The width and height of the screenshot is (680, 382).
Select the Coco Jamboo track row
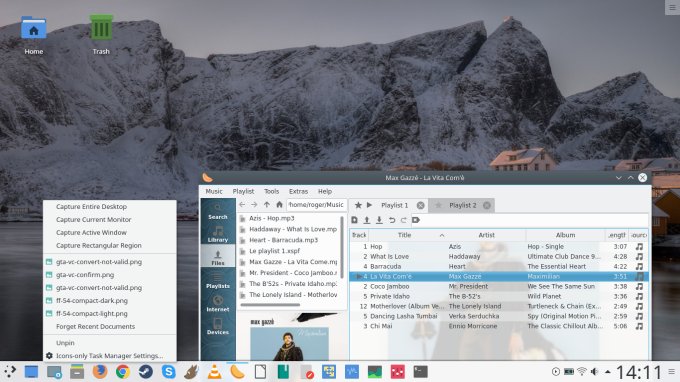[499, 286]
